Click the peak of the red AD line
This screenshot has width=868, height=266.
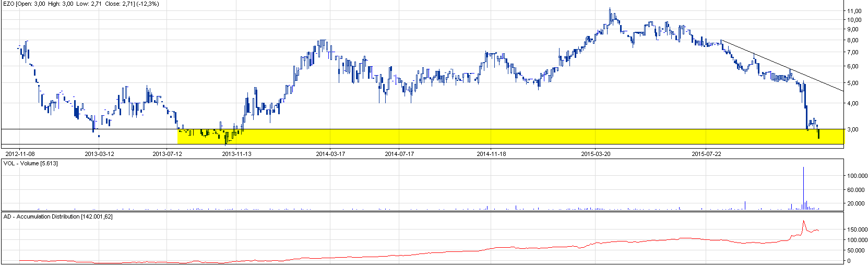[x=803, y=221]
